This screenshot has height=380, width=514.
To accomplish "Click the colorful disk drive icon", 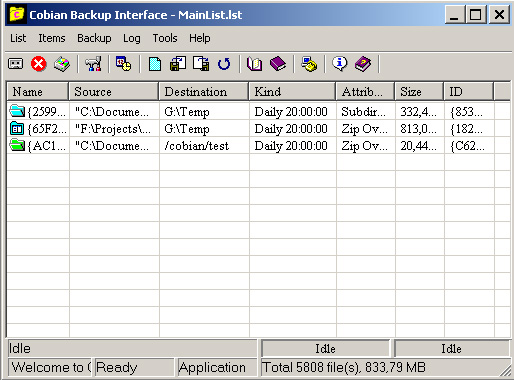I will 62,64.
